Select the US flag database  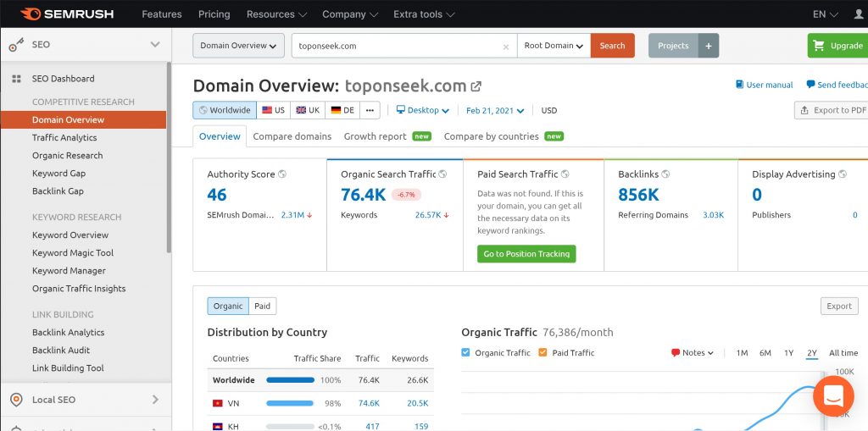click(273, 110)
